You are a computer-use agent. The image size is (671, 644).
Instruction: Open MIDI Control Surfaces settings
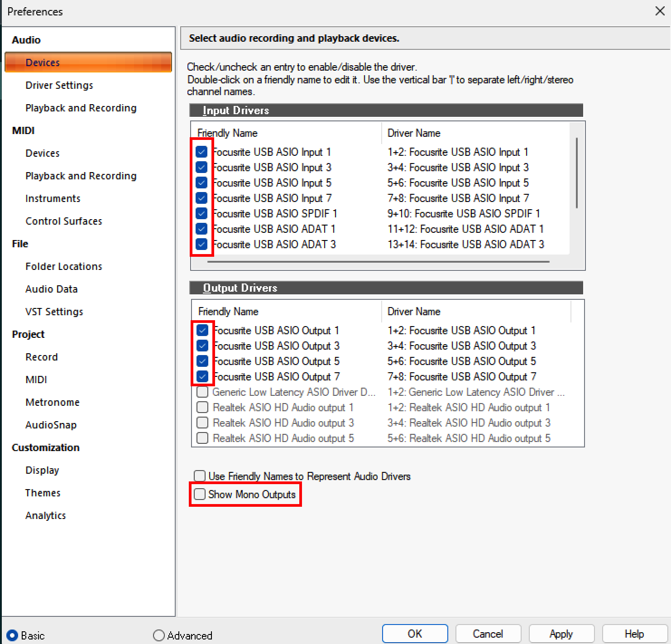point(63,221)
